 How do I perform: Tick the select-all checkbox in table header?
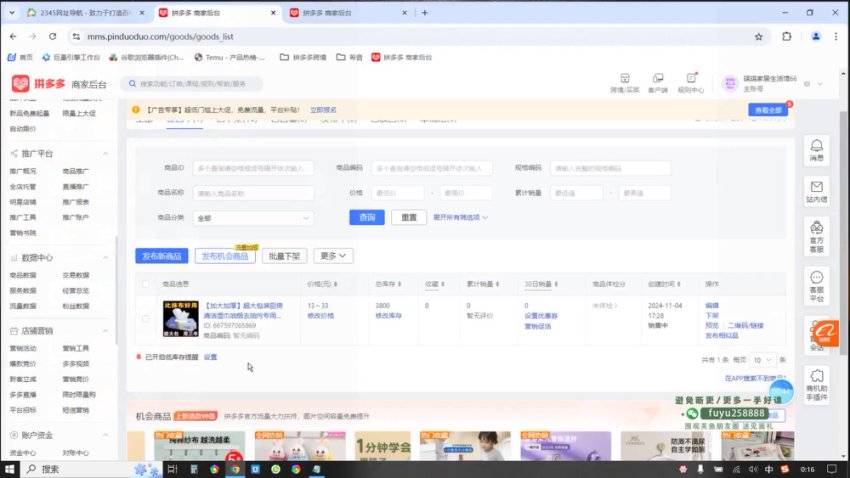(x=146, y=283)
